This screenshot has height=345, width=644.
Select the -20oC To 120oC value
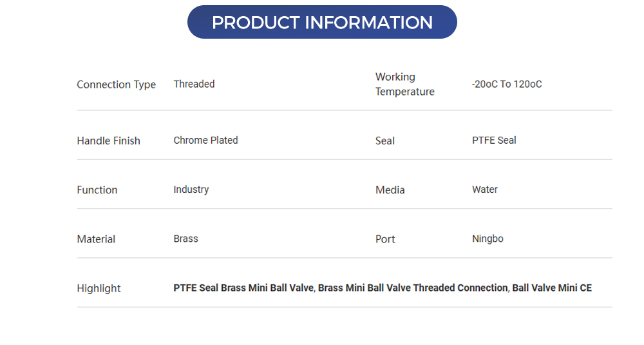pyautogui.click(x=506, y=84)
